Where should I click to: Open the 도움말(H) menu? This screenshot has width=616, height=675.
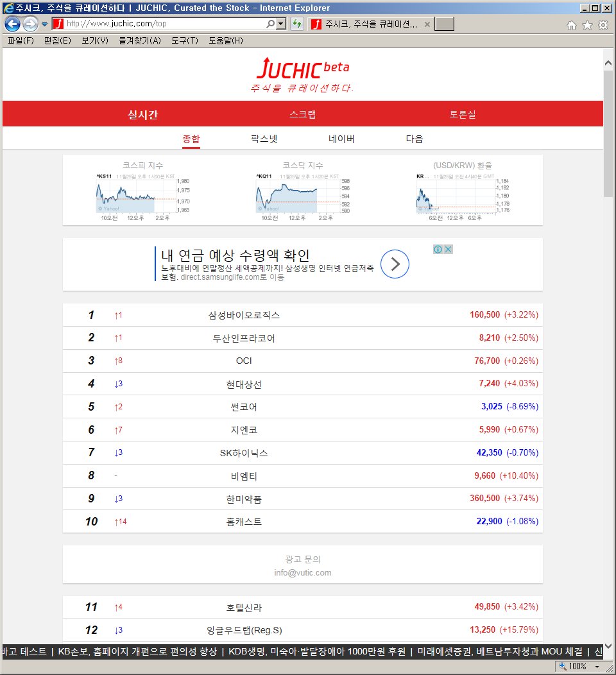click(226, 40)
